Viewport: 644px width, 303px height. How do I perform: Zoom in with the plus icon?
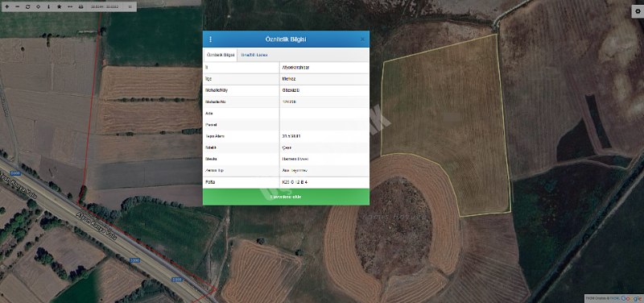click(6, 7)
